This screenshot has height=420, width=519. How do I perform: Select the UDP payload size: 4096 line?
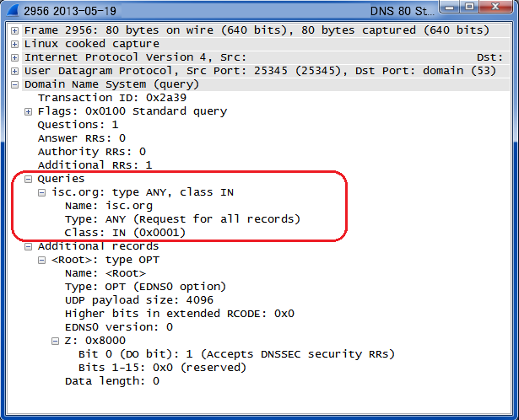tap(139, 300)
